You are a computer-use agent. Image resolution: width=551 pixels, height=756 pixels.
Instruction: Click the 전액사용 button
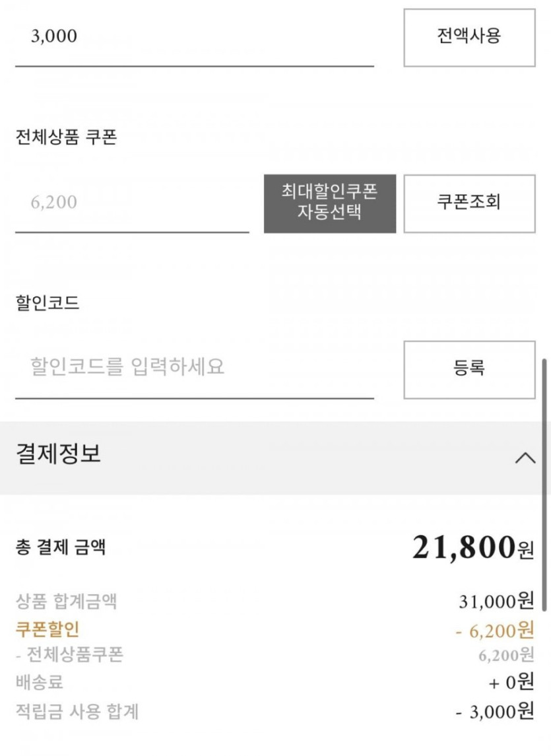click(x=469, y=37)
